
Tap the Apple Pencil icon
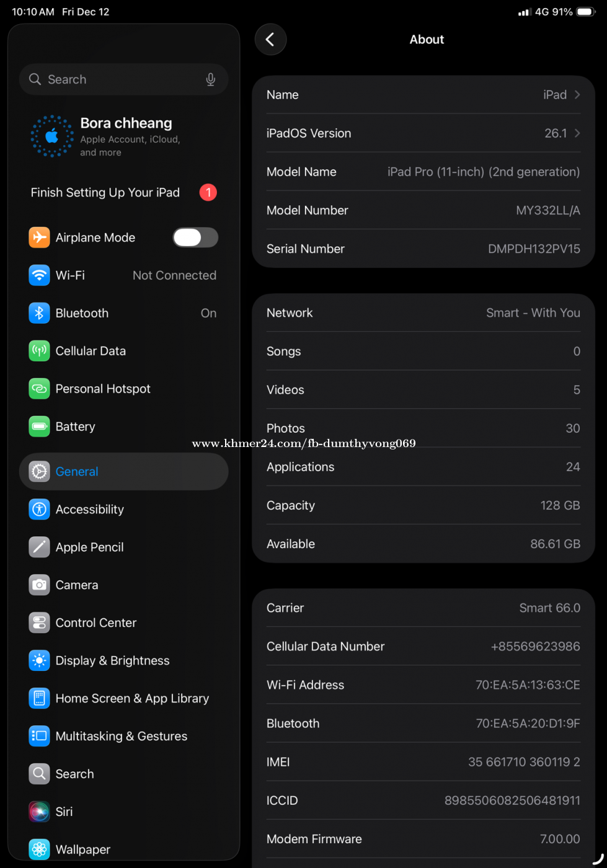[x=39, y=547]
